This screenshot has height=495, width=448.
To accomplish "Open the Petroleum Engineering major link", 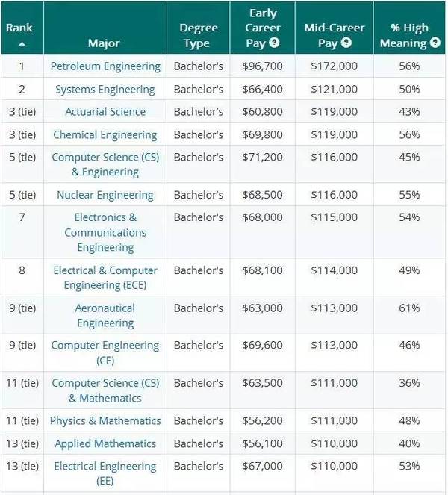I will coord(105,66).
